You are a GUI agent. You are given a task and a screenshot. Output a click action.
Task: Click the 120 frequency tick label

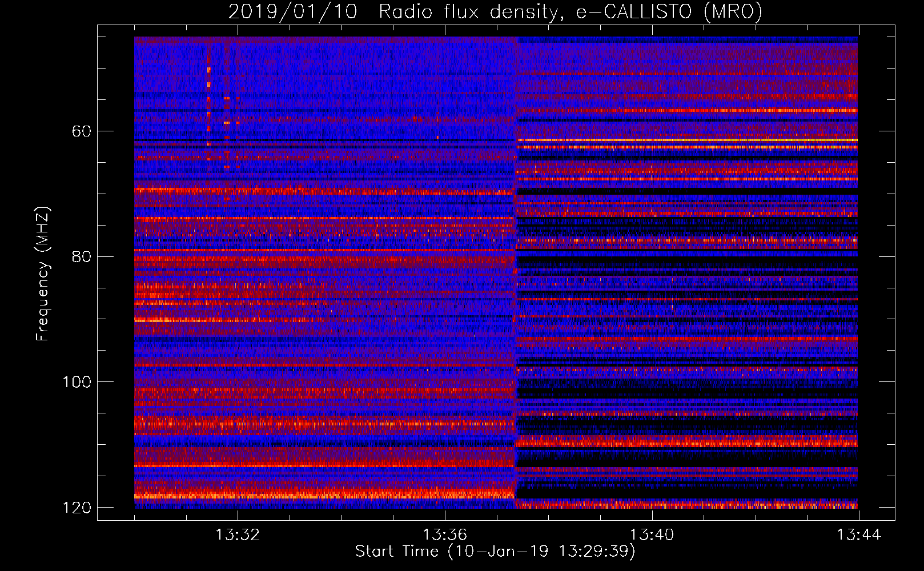click(x=77, y=508)
